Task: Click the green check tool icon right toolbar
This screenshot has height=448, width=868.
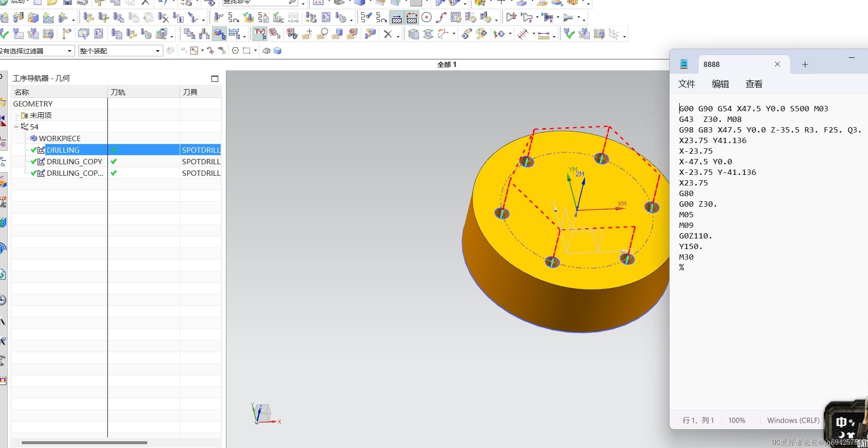Action: tap(569, 34)
